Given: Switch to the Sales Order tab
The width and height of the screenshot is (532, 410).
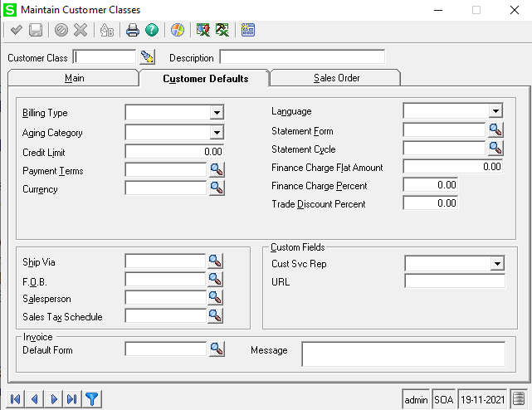Looking at the screenshot, I should click(336, 78).
